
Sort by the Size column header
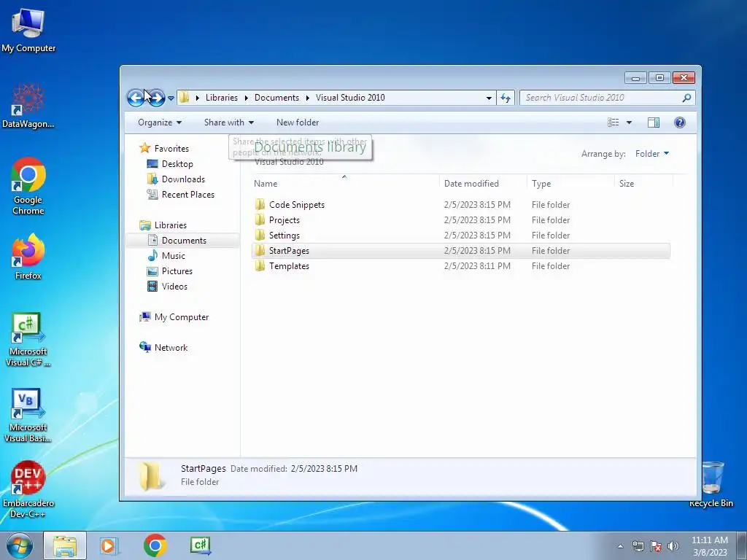click(x=643, y=183)
